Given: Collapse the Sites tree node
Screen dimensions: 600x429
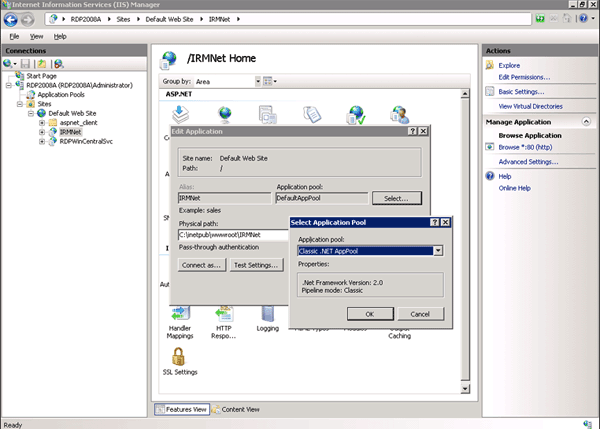Looking at the screenshot, I should (x=20, y=104).
